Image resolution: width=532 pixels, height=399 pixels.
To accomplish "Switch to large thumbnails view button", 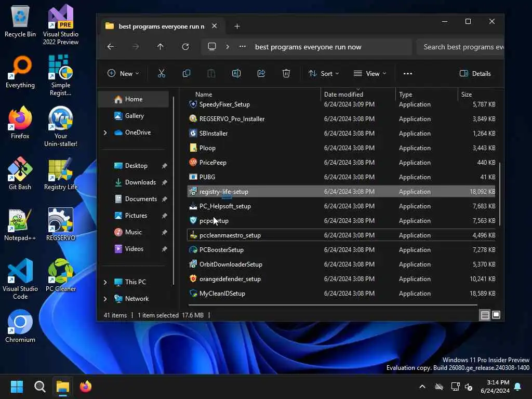I will 496,315.
